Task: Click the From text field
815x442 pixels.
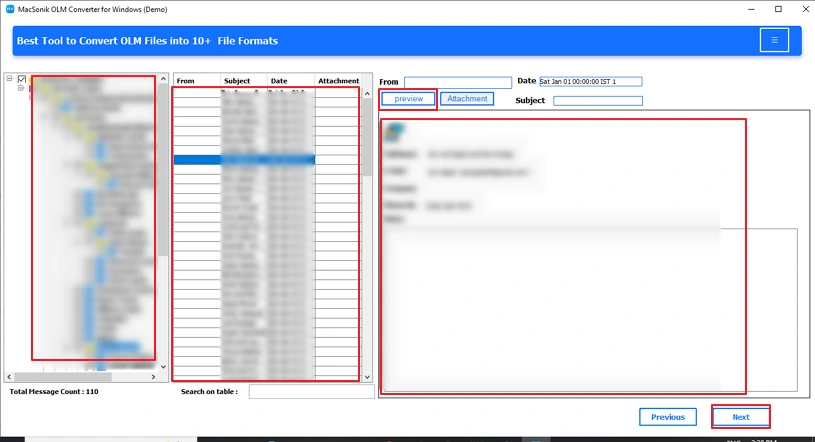Action: [x=457, y=82]
